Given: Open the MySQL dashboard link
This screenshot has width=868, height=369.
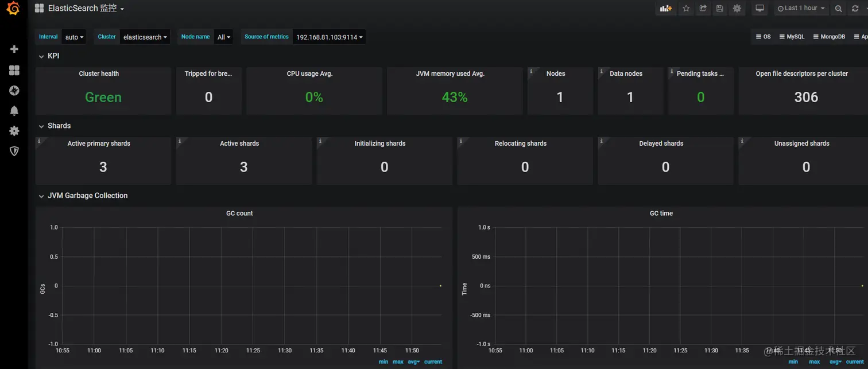Looking at the screenshot, I should [x=792, y=37].
